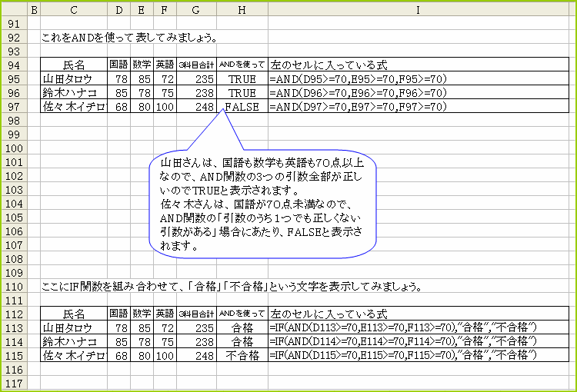Click total 238 in row 96
The width and height of the screenshot is (577, 392).
click(196, 93)
